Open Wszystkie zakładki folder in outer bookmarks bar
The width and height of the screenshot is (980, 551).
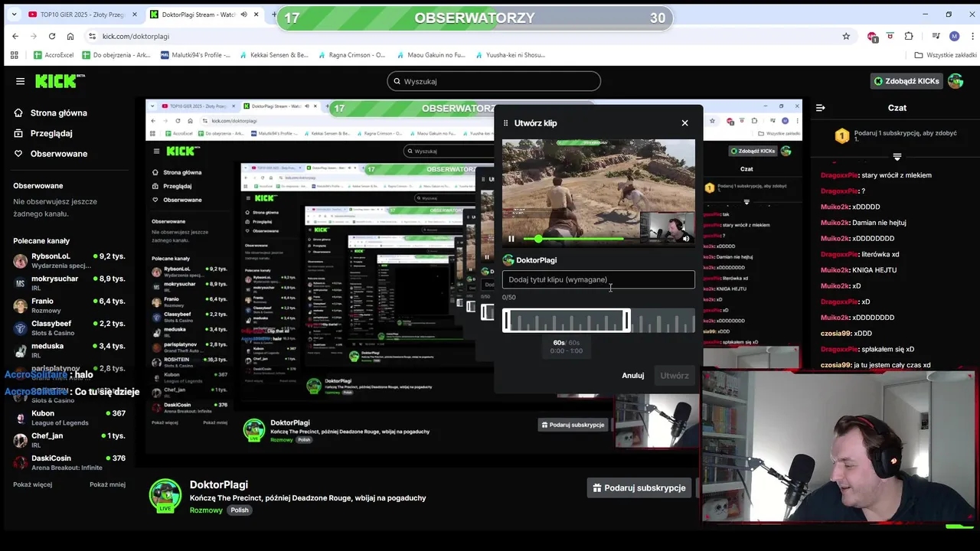[x=946, y=55]
